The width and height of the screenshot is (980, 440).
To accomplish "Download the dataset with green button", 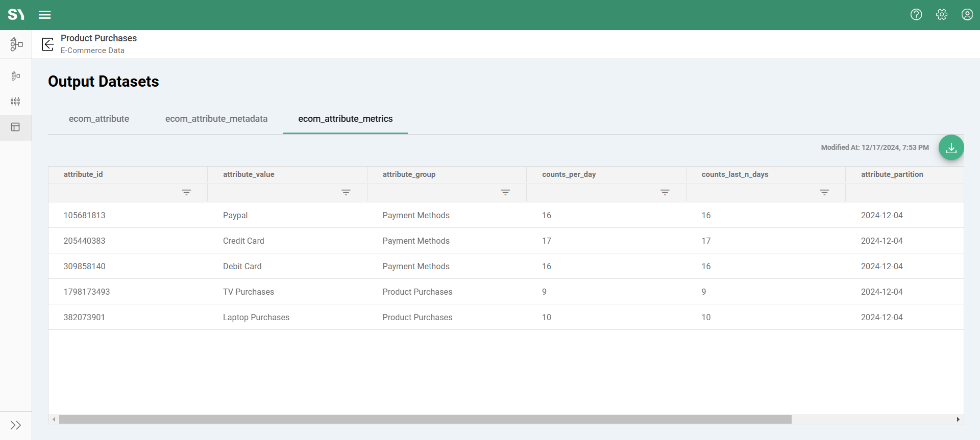I will point(951,148).
